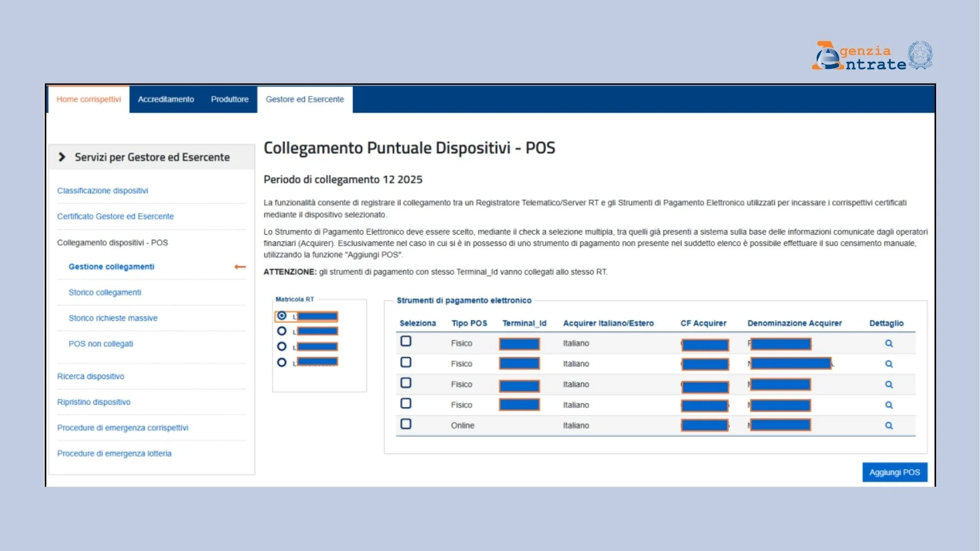Expand the Servizi per Gestore ed Esercente section

pyautogui.click(x=152, y=157)
